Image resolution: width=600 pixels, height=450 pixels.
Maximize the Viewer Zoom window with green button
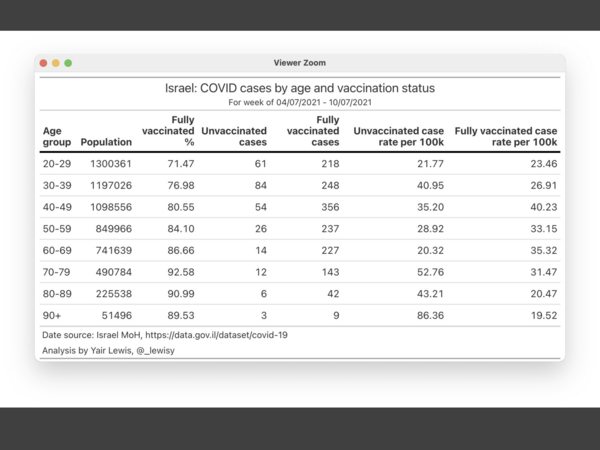[x=68, y=63]
